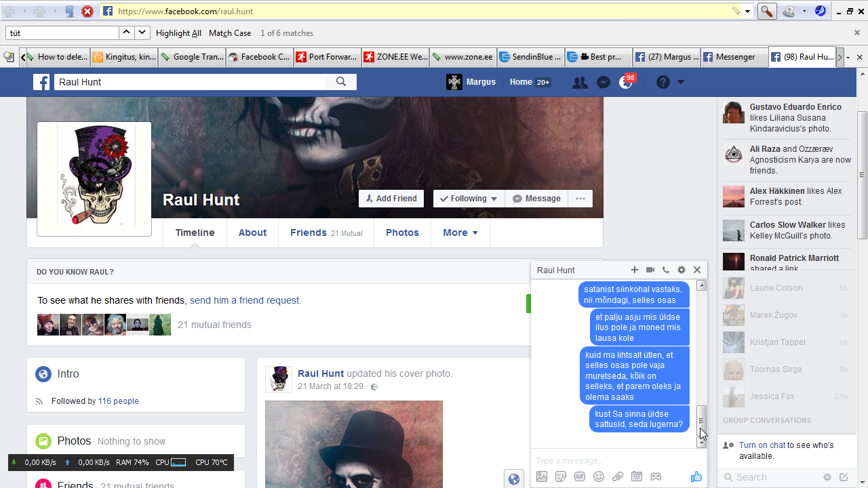Submit the Facebook search with magnifier icon
The image size is (868, 488).
[341, 82]
